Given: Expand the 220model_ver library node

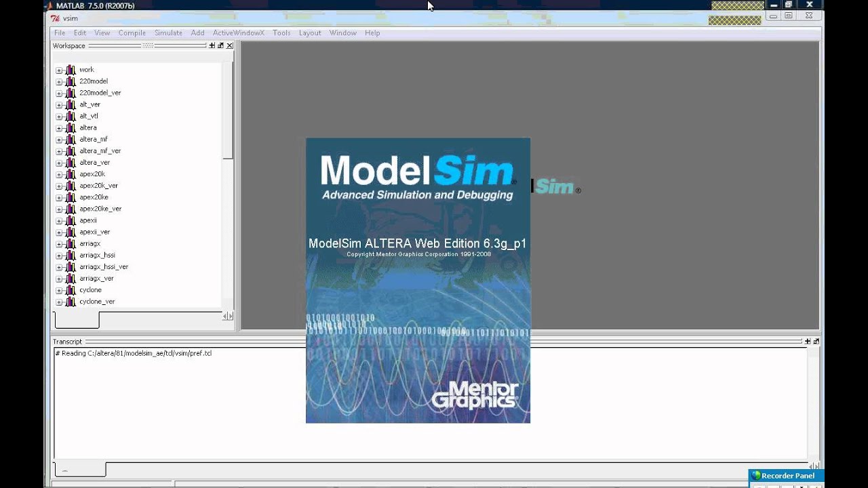Looking at the screenshot, I should [59, 93].
